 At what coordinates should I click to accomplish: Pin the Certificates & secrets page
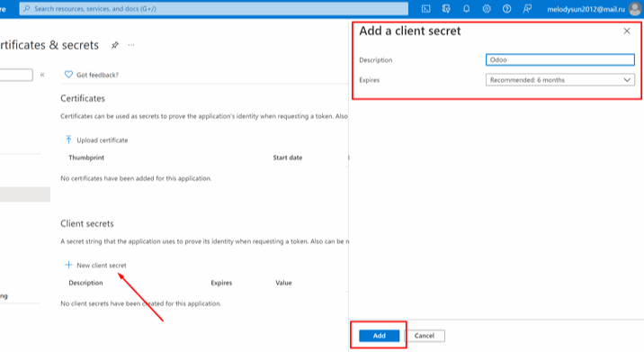click(115, 45)
